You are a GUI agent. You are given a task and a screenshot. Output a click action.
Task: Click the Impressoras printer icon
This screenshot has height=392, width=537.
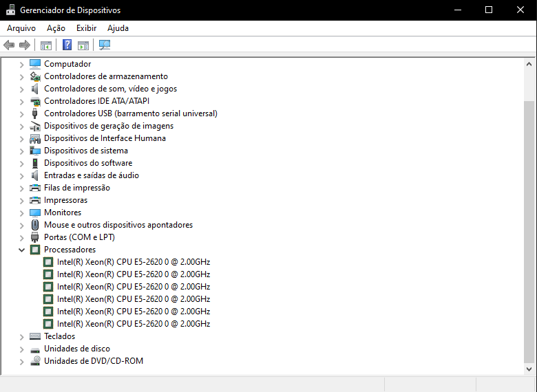[35, 200]
